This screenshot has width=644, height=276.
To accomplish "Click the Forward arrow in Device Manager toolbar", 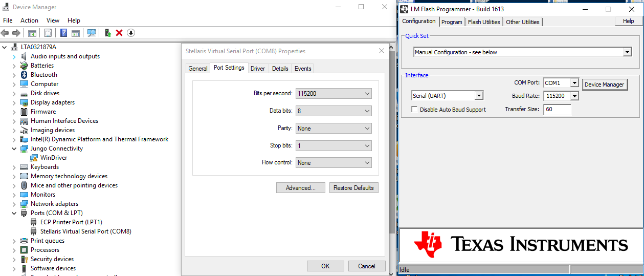I will click(x=16, y=33).
